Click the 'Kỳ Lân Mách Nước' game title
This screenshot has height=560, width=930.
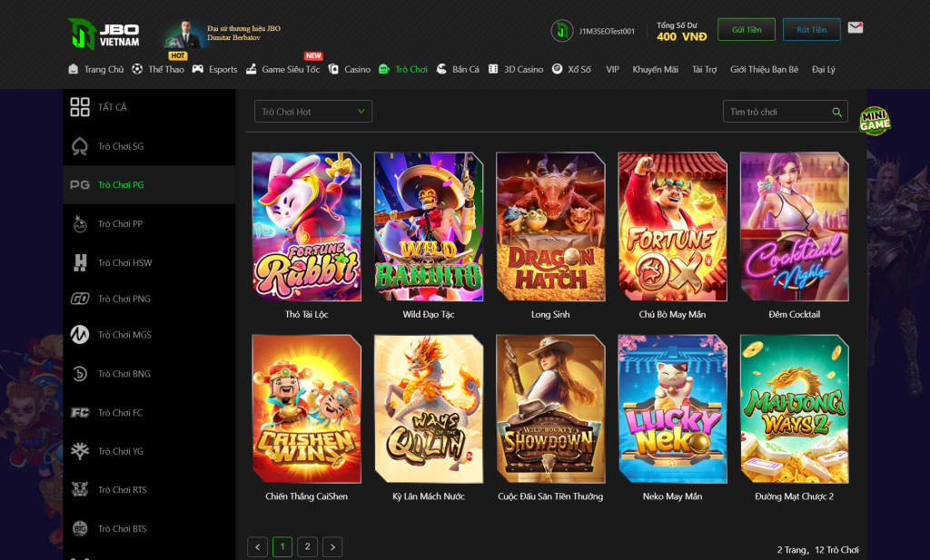tap(429, 496)
